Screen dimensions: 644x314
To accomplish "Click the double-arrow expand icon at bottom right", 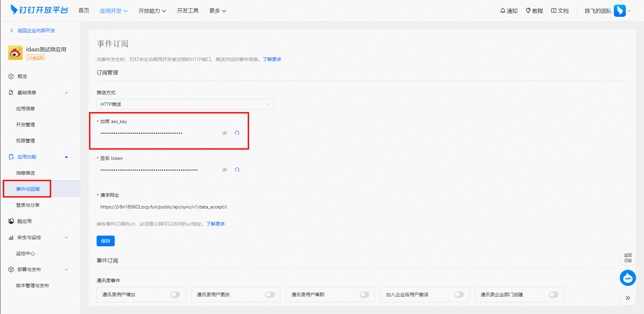I will tap(628, 298).
